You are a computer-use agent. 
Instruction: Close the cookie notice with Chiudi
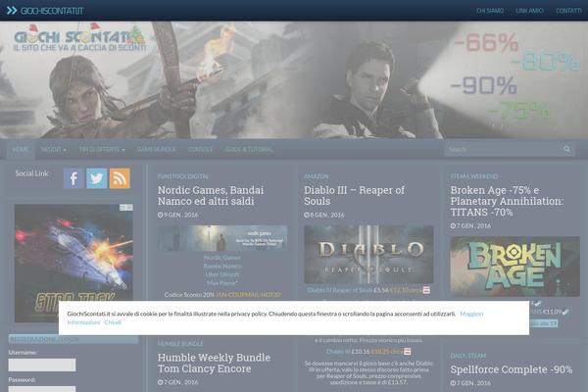pos(113,322)
